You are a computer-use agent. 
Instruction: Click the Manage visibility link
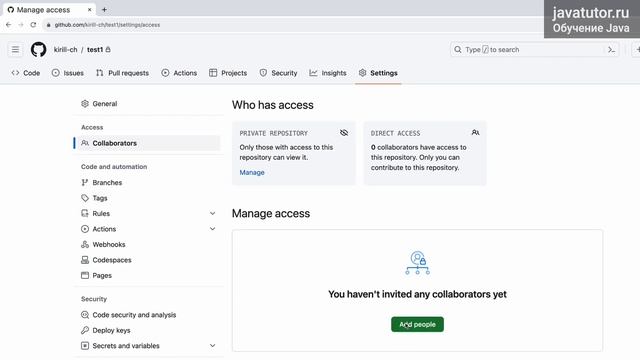(x=252, y=172)
